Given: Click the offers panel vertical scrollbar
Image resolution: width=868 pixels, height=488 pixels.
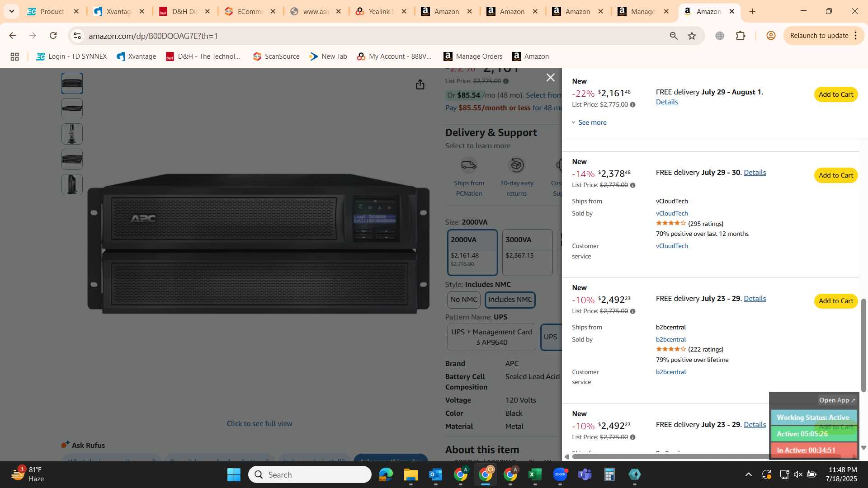Looking at the screenshot, I should click(x=863, y=345).
